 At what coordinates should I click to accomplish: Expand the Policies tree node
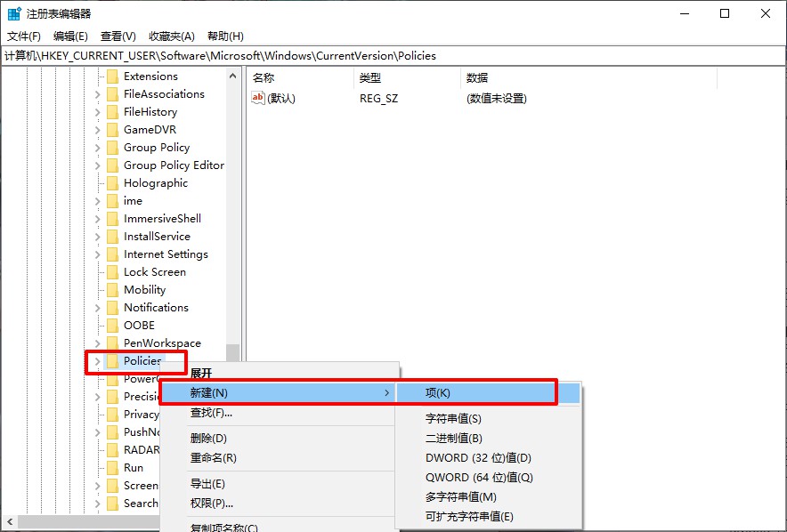pos(97,361)
